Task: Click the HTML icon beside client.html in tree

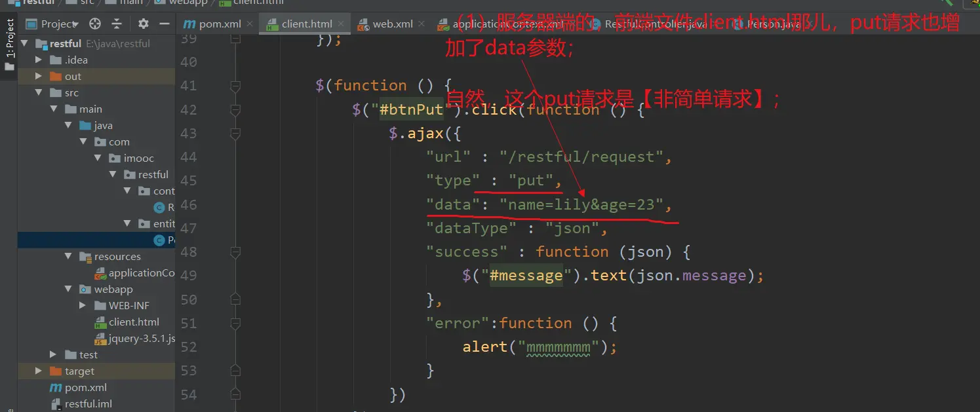Action: tap(100, 322)
